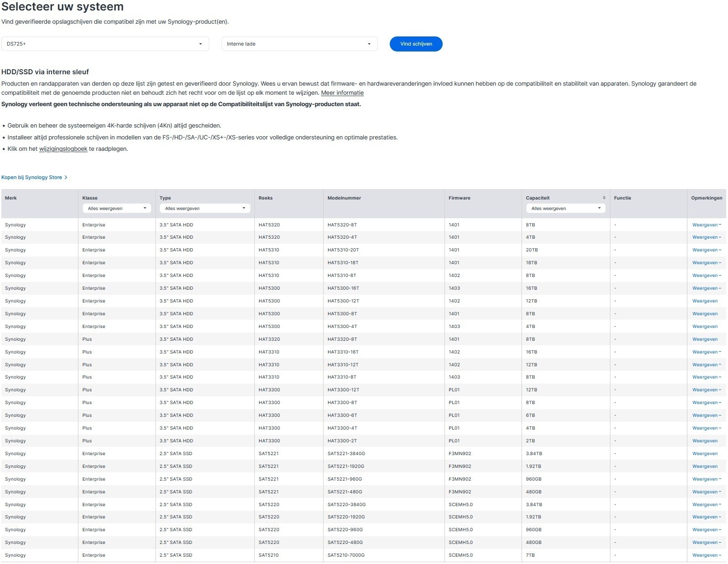Click the HDD/SSD via interne sleuf heading
Screen dimensions: 728x564
(x=45, y=72)
